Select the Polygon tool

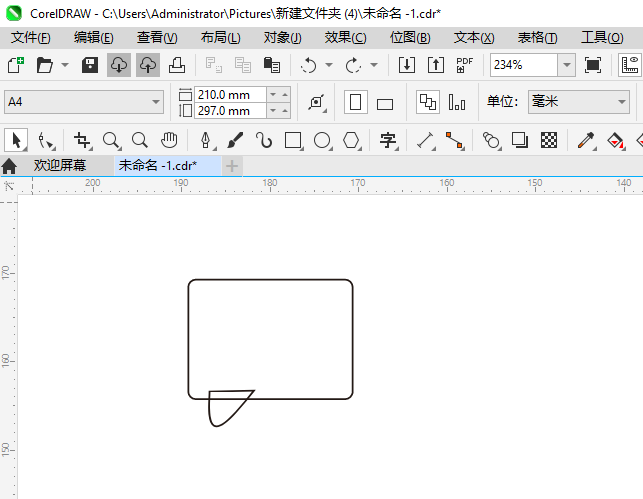coord(351,141)
